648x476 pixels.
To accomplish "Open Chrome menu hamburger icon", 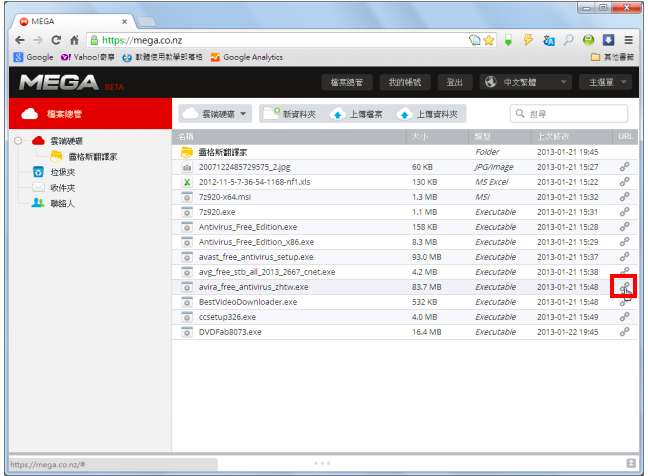I will 629,40.
